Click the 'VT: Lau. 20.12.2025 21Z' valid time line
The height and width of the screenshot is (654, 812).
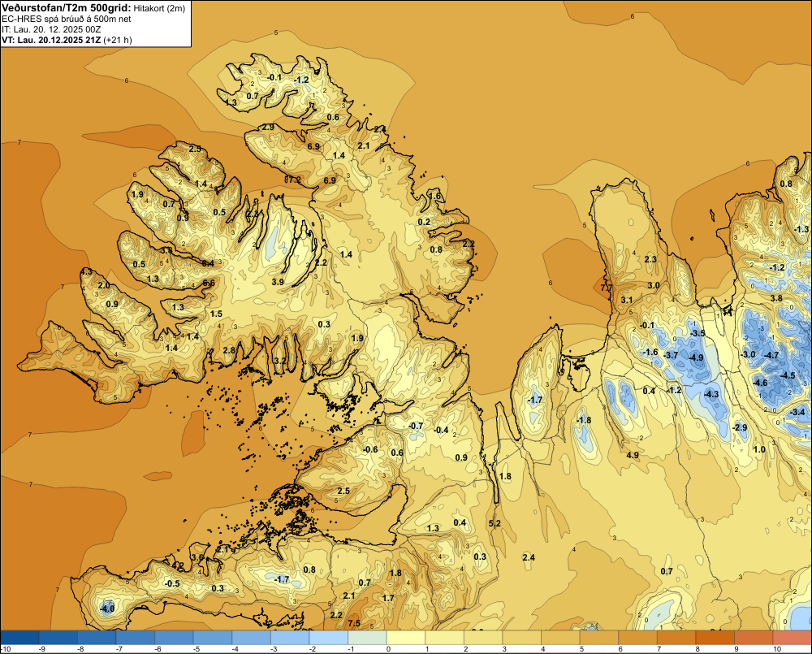52,40
